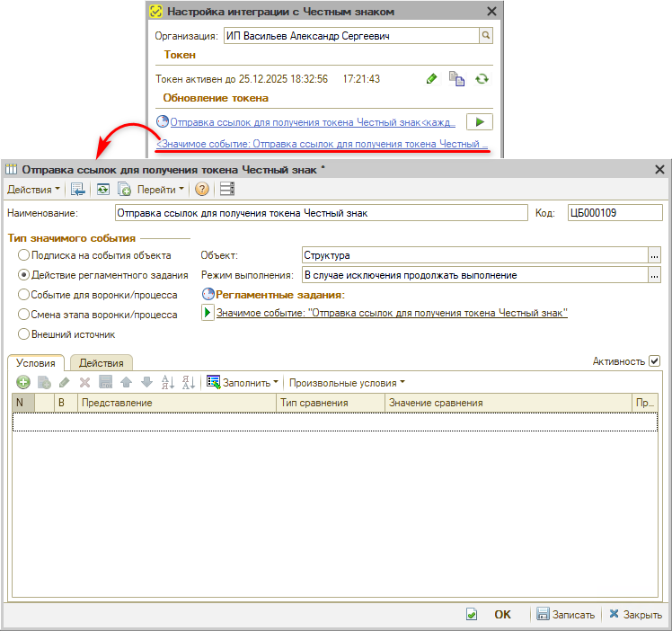Select 'Подписка на события объекта' radio button
The height and width of the screenshot is (631, 672).
pyautogui.click(x=24, y=255)
